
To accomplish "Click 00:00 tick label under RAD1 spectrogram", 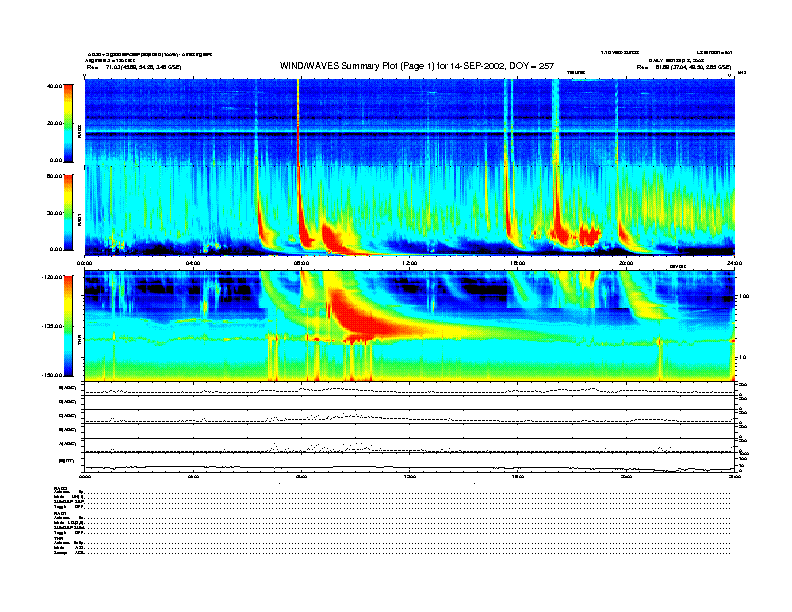I will pyautogui.click(x=84, y=263).
